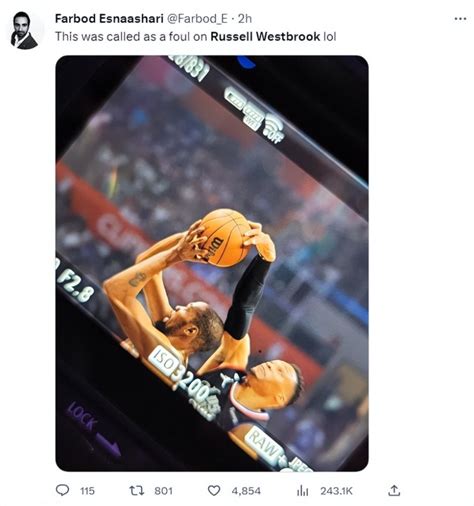This screenshot has height=506, width=474.
Task: Click the 801 retweets count
Action: point(163,491)
